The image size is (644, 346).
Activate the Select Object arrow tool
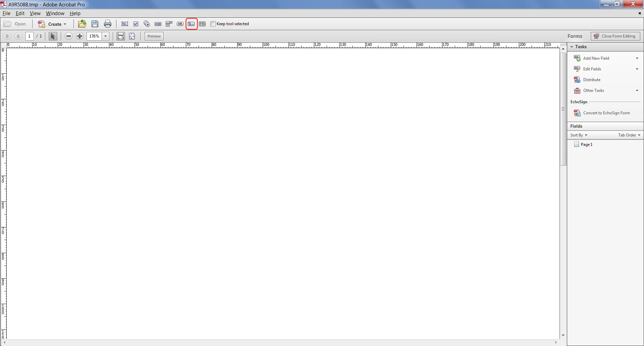pyautogui.click(x=53, y=36)
